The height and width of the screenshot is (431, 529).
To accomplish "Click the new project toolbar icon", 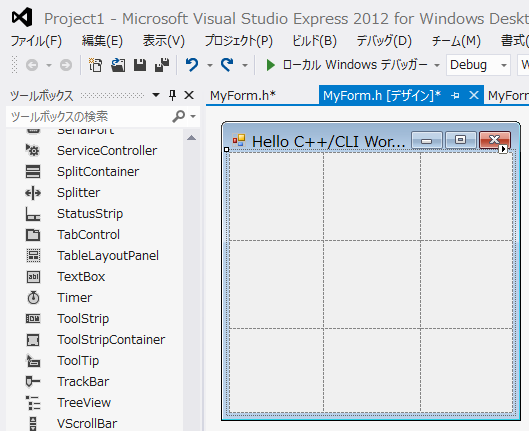I will (x=95, y=65).
